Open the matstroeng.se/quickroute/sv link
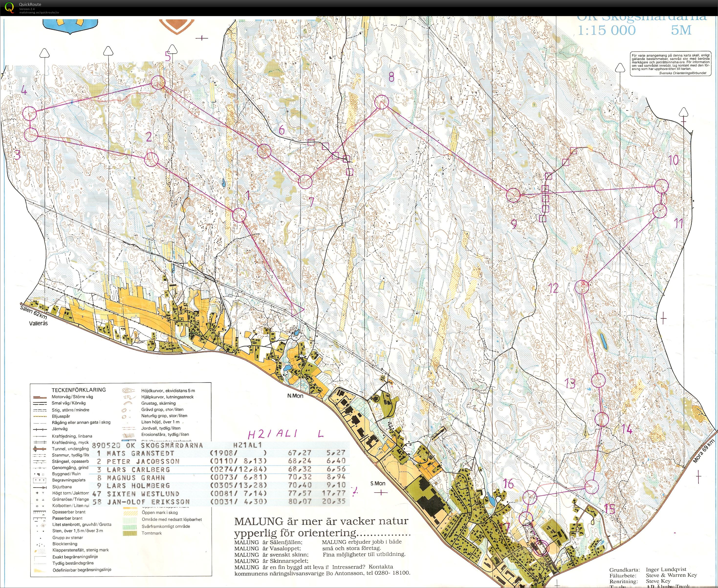Viewport: 718px width, 588px height. [x=39, y=12]
